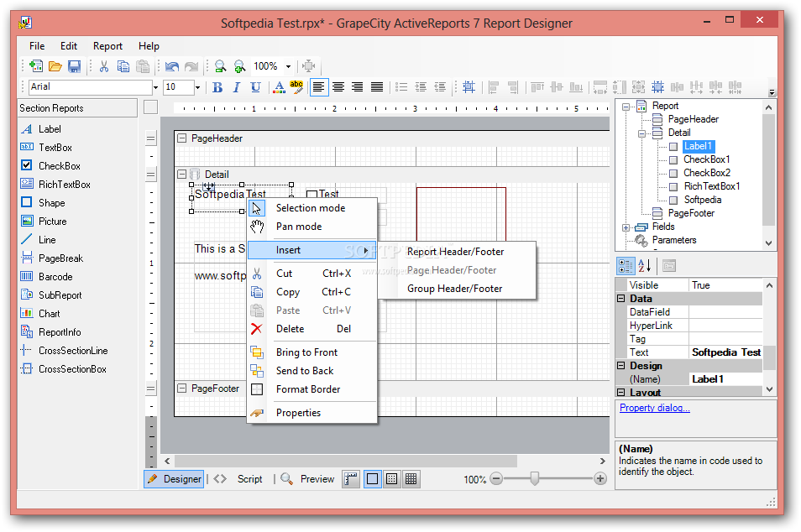
Task: Choose Report Header/Footer from Insert submenu
Action: coord(457,252)
